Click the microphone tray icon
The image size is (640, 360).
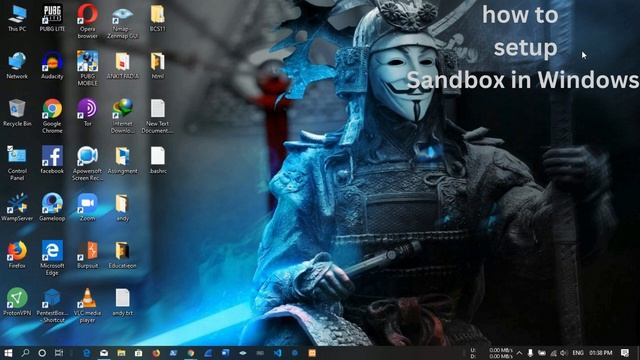(x=530, y=353)
